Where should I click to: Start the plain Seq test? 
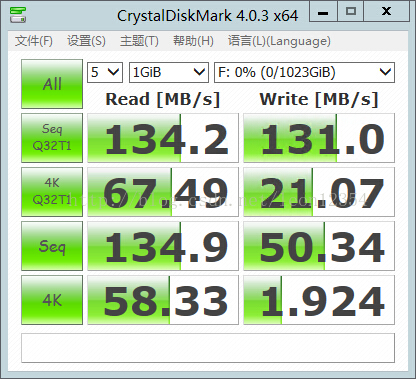tap(52, 246)
